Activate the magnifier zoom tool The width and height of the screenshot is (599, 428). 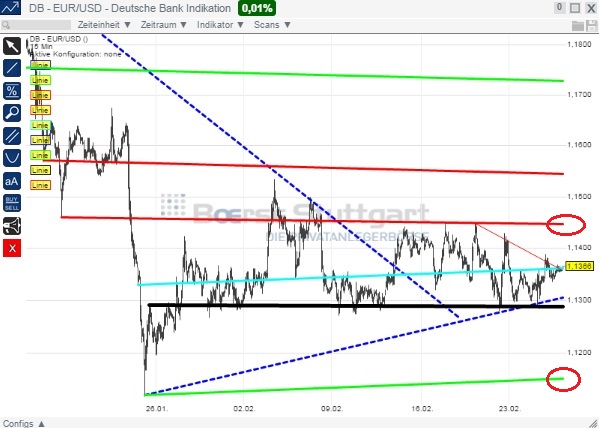tap(12, 113)
